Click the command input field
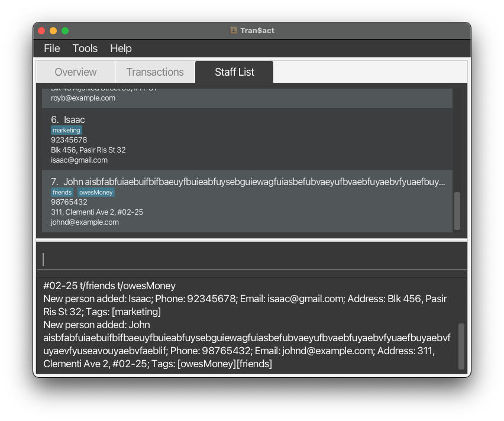This screenshot has height=421, width=504. 251,259
